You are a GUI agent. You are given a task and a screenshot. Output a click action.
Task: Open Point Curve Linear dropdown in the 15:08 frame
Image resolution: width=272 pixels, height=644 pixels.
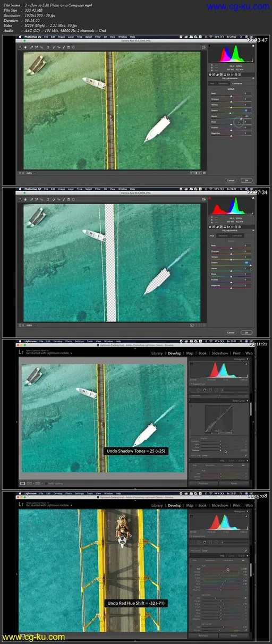pyautogui.click(x=206, y=550)
